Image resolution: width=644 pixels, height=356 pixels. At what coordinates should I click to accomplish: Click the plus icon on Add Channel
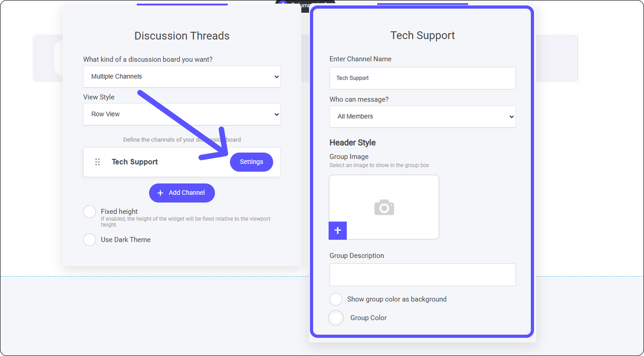pyautogui.click(x=160, y=193)
